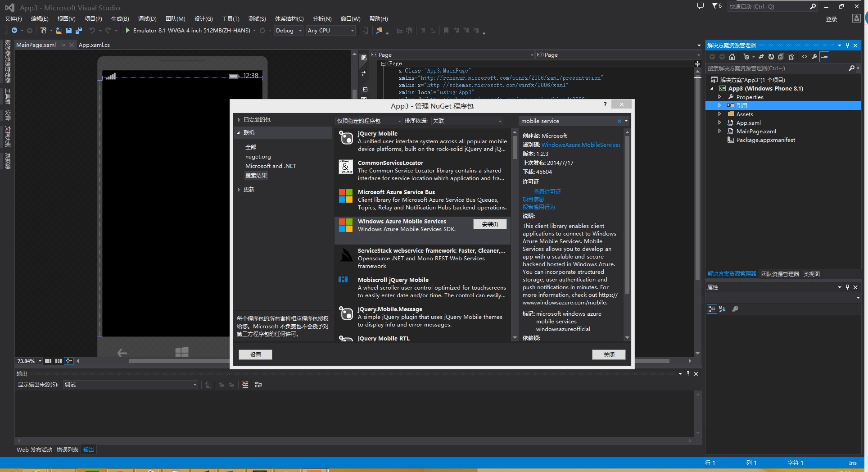
Task: Click the Clear All output icon
Action: pyautogui.click(x=245, y=385)
